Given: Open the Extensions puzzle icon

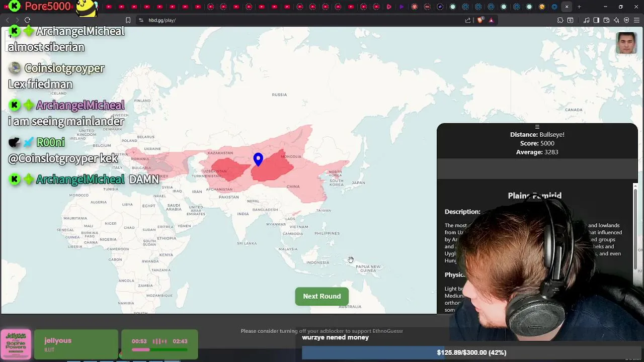Looking at the screenshot, I should (560, 20).
